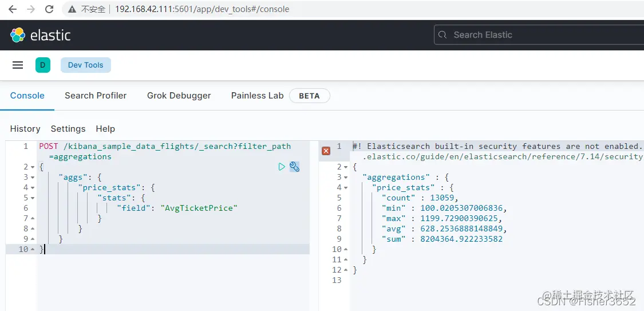Viewport: 644px width, 311px height.
Task: Collapse "price_stats" fold at editor line 4
Action: (x=33, y=188)
